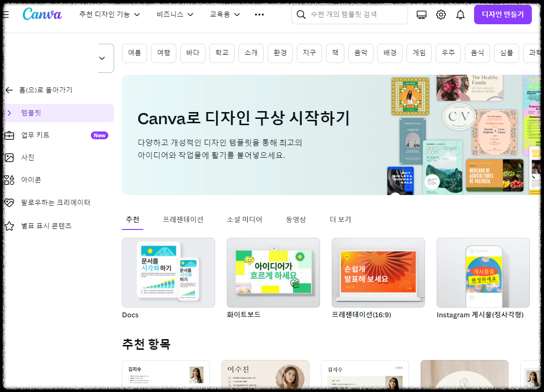Switch to the 프레젠테이션 tab
544x392 pixels.
tap(183, 219)
